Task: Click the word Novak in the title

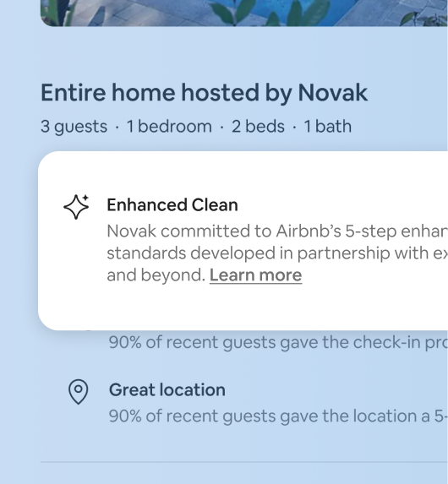Action: pyautogui.click(x=333, y=93)
